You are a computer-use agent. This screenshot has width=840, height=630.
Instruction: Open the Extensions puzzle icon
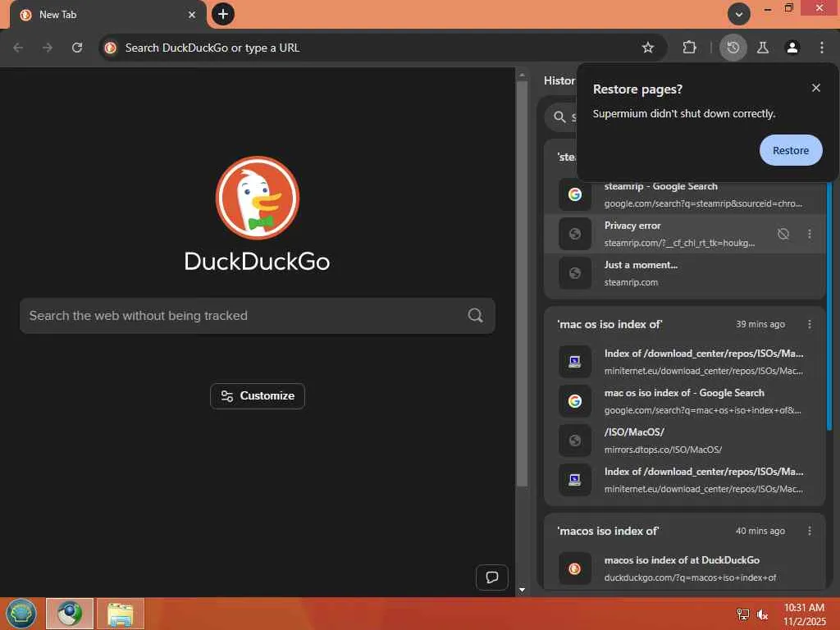pos(689,48)
